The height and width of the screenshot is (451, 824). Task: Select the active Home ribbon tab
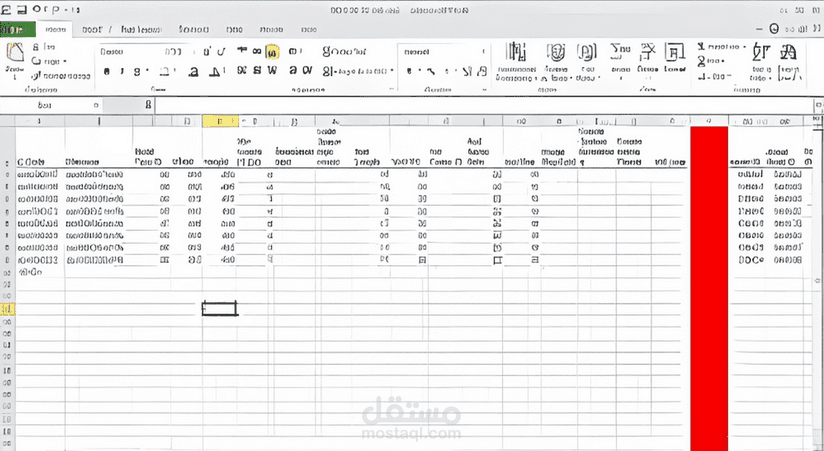[x=55, y=29]
